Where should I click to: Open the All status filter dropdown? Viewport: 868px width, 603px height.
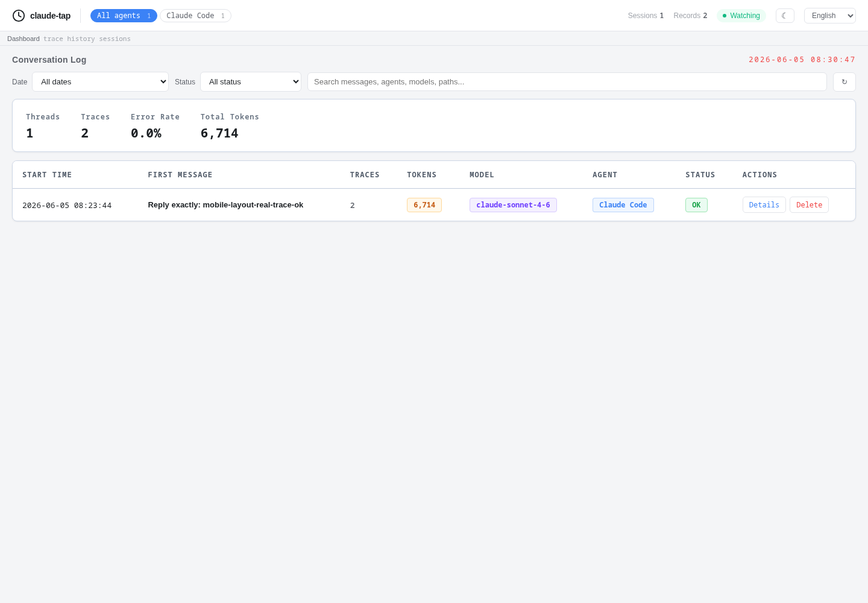[x=251, y=82]
